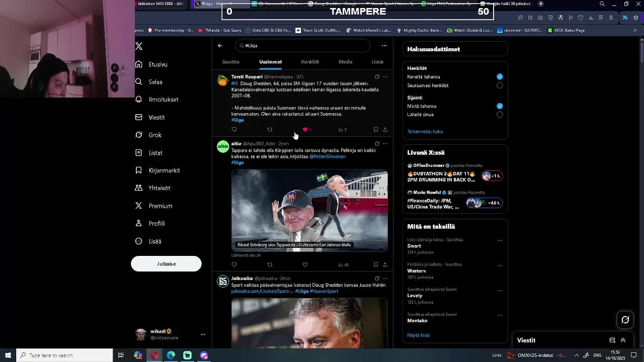Image resolution: width=644 pixels, height=362 pixels.
Task: Open @PetteriSihvonen mention link
Action: coord(328,156)
